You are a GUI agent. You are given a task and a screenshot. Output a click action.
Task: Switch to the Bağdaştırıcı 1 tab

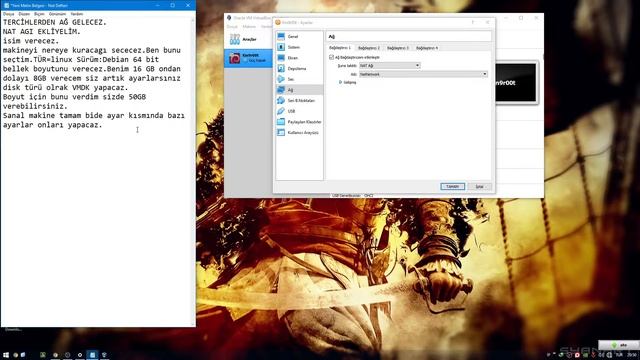tap(340, 48)
